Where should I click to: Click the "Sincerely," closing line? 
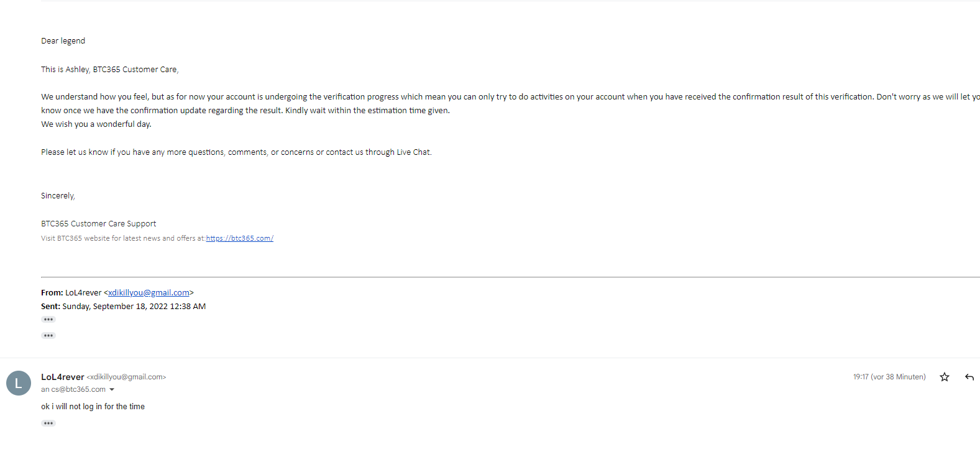tap(58, 196)
